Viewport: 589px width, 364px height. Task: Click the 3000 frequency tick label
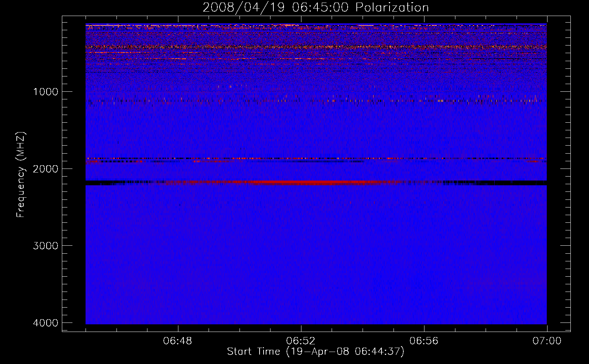pyautogui.click(x=46, y=246)
